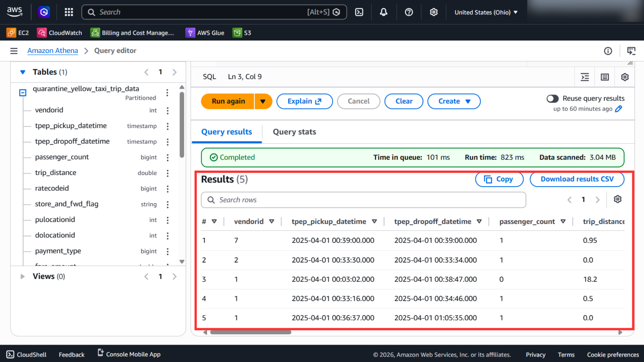This screenshot has height=362, width=644.
Task: Open editor preferences gear icon
Action: pyautogui.click(x=625, y=77)
